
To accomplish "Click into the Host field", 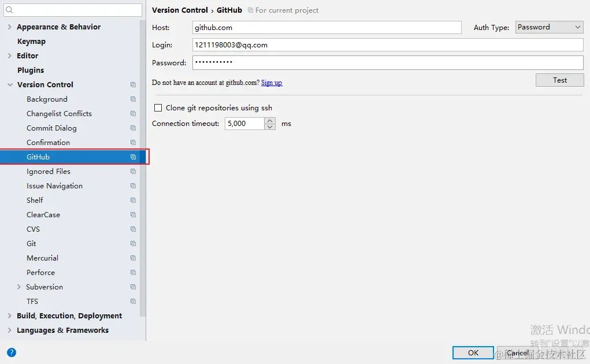I will click(326, 28).
